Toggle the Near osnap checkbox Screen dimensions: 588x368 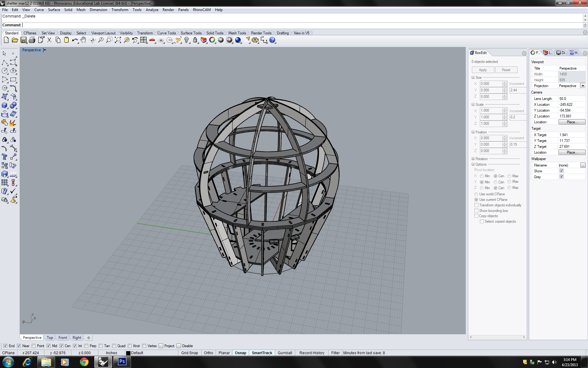click(19, 346)
